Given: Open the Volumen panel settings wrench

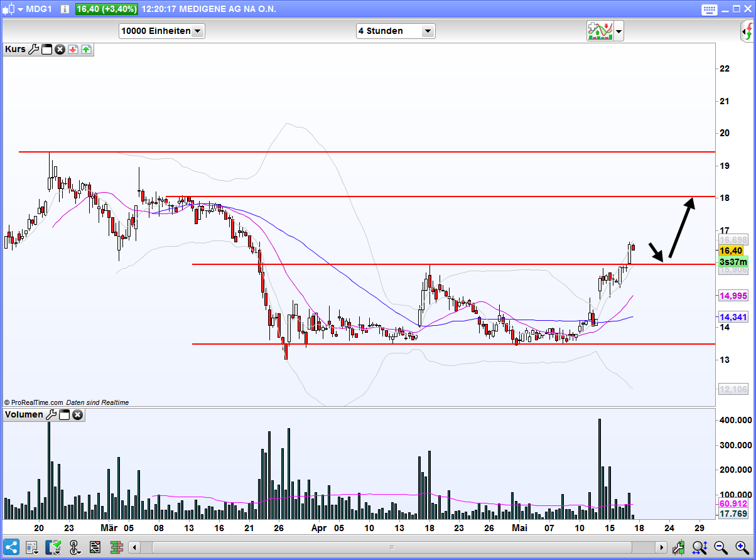Looking at the screenshot, I should point(51,415).
